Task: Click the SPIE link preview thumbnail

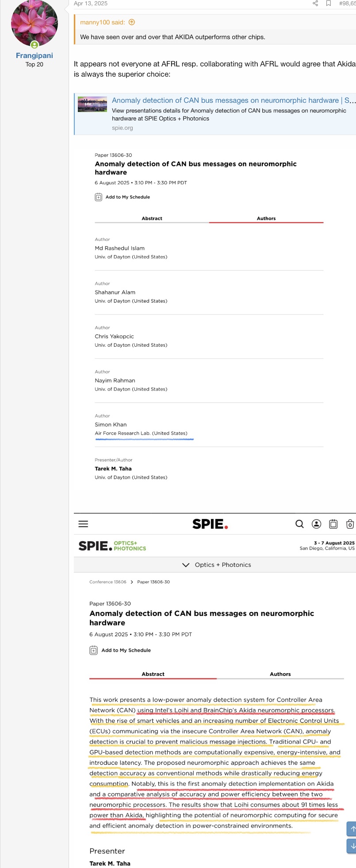Action: pyautogui.click(x=92, y=104)
